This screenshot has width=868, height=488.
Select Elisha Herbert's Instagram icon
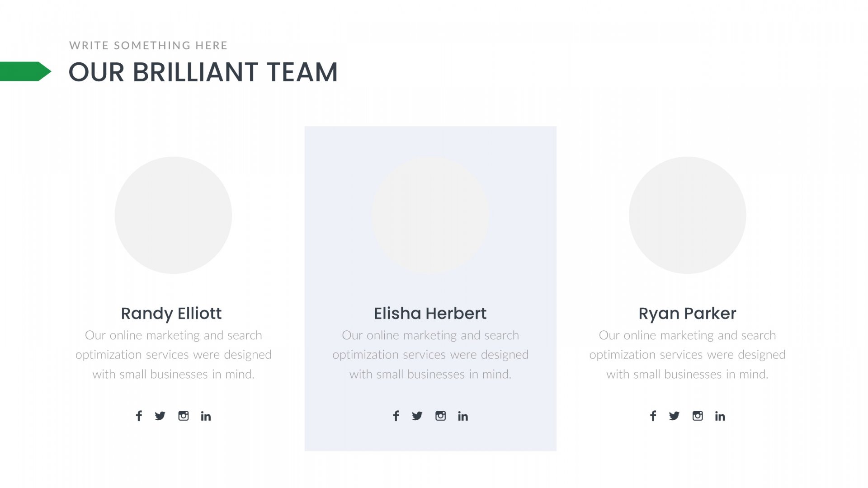[x=440, y=416]
